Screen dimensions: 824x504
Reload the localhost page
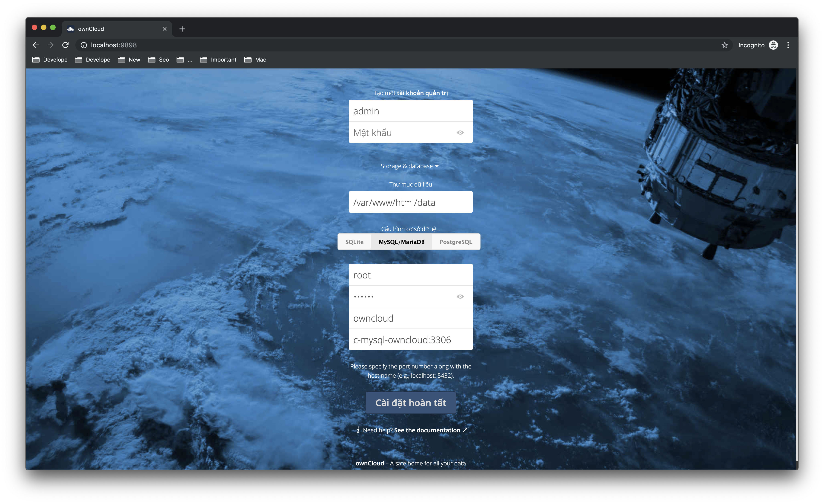[65, 45]
